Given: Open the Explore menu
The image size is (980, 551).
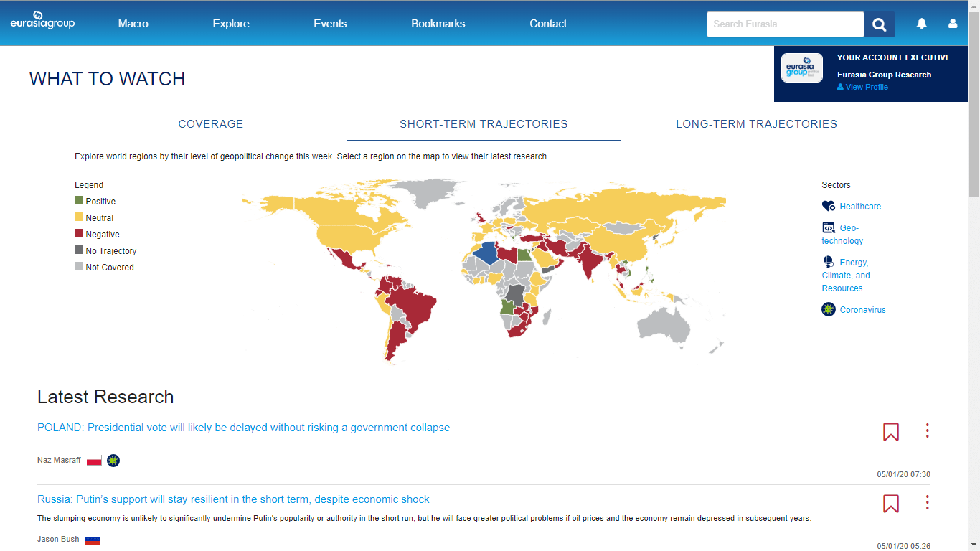Looking at the screenshot, I should (231, 24).
